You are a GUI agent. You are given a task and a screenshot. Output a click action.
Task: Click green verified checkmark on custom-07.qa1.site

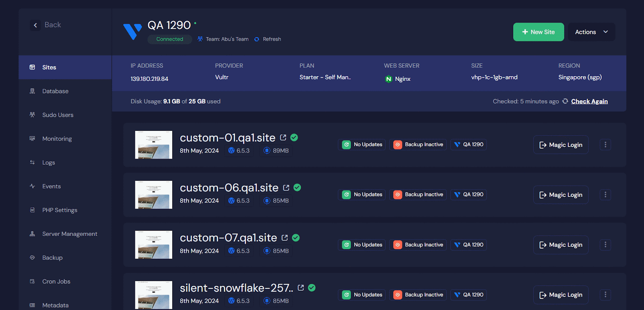tap(296, 238)
